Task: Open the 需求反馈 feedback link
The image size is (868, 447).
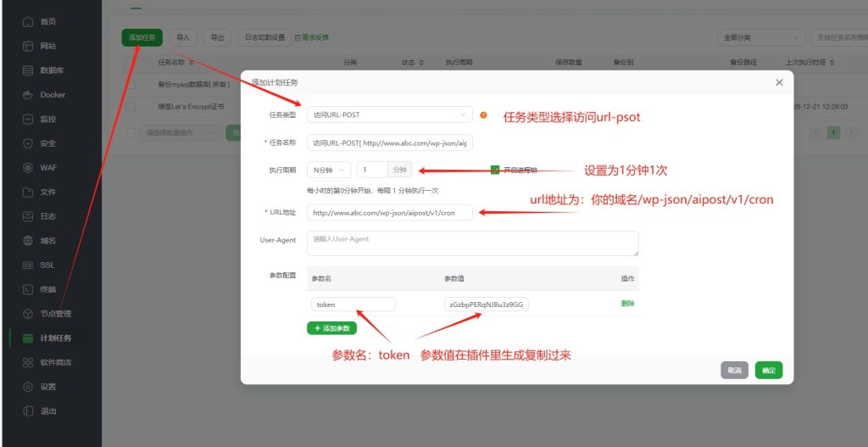Action: tap(312, 37)
